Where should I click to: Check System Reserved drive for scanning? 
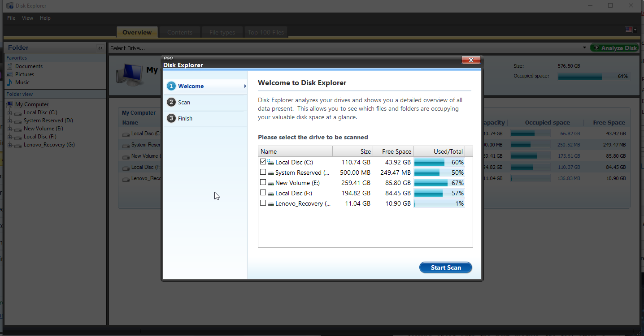pos(263,172)
